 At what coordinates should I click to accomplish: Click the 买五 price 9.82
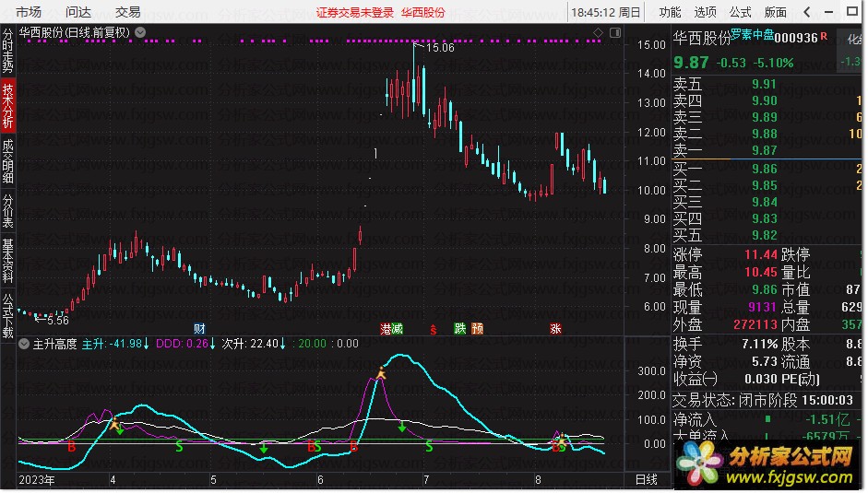tap(765, 235)
